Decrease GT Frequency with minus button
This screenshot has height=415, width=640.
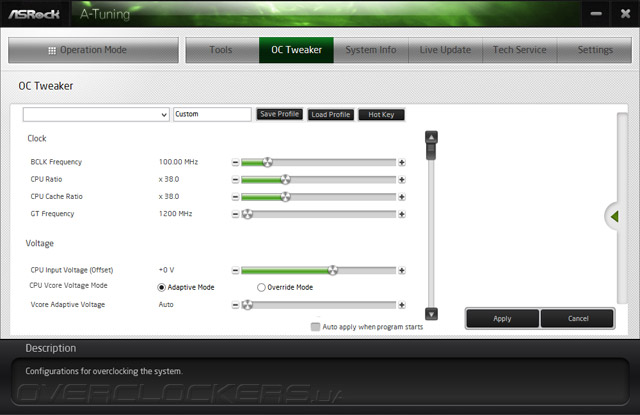pos(235,214)
